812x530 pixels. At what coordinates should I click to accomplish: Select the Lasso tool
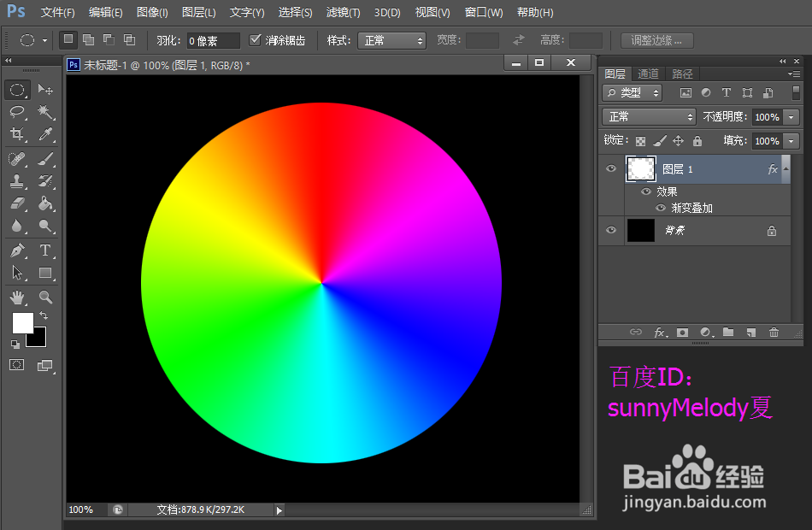[x=17, y=111]
